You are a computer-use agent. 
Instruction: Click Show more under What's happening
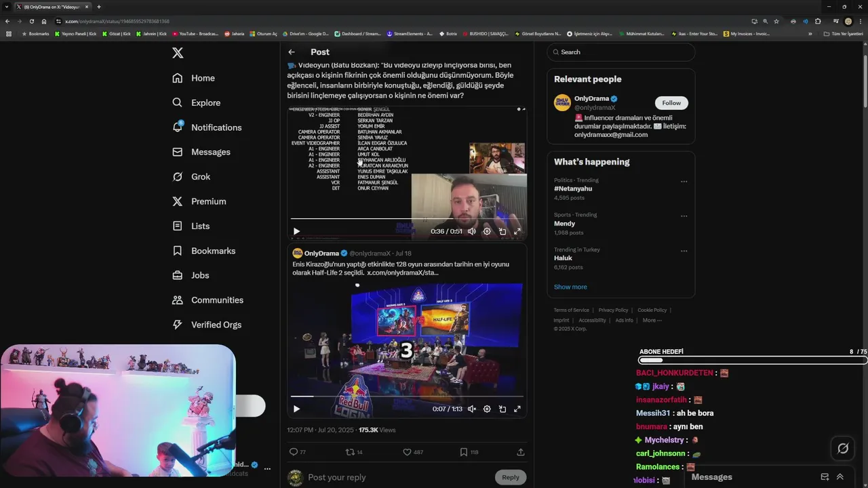click(x=570, y=287)
